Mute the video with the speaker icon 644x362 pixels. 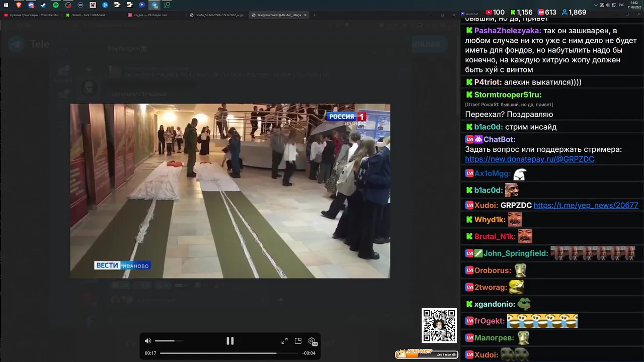click(148, 341)
